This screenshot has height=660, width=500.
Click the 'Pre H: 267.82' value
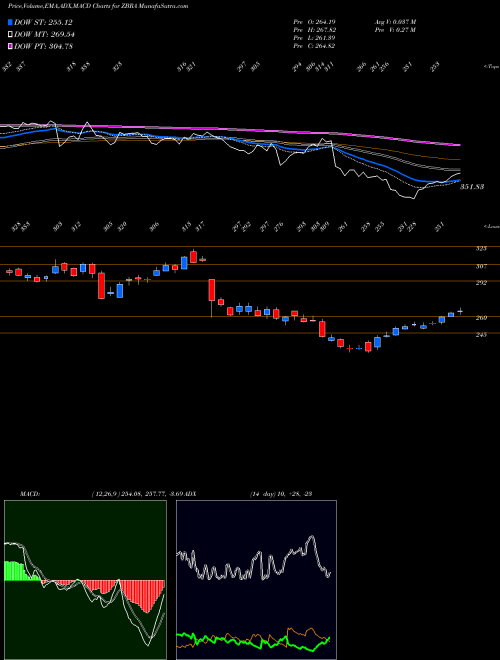coord(314,30)
